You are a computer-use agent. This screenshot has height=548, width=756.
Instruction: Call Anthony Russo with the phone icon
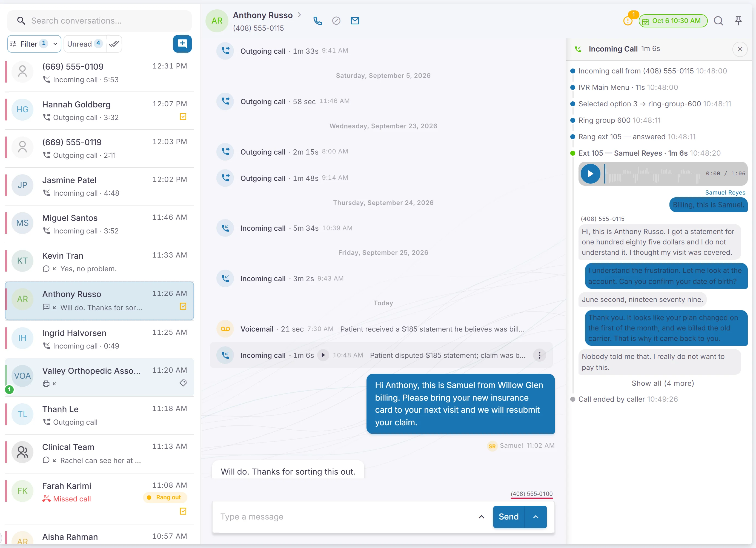(317, 21)
